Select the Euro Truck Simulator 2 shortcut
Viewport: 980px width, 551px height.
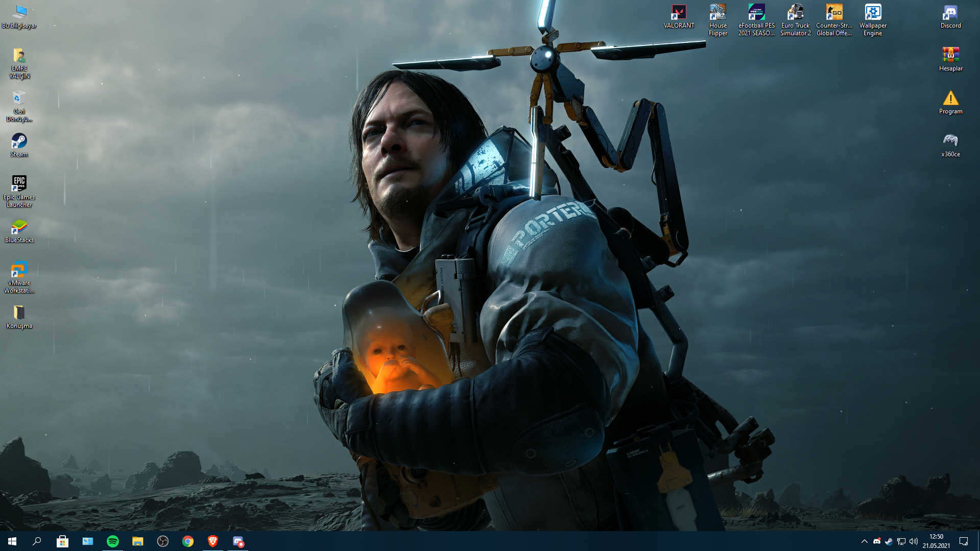[x=795, y=20]
